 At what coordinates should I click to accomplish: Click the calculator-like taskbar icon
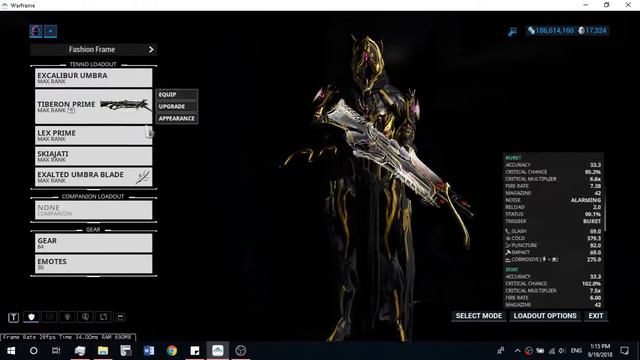pyautogui.click(x=126, y=351)
